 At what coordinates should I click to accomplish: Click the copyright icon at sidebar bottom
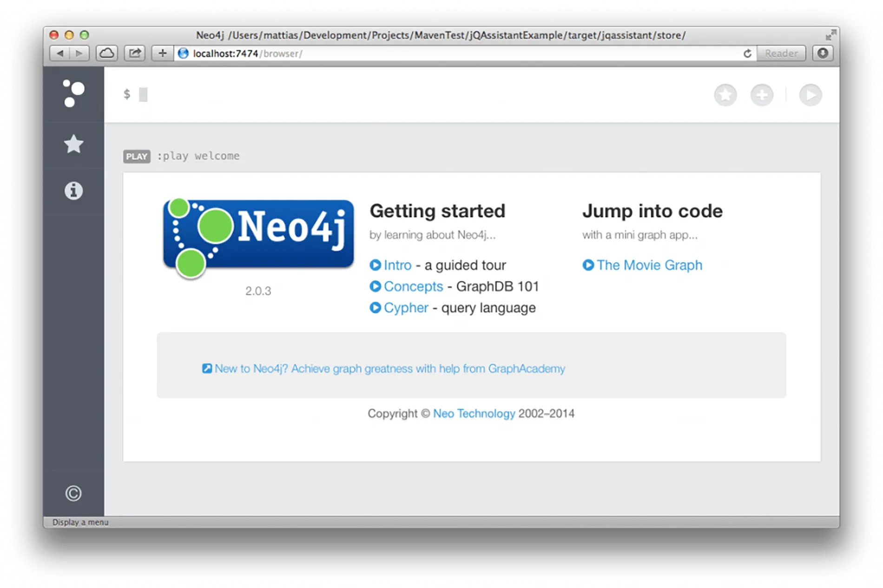[x=72, y=493]
